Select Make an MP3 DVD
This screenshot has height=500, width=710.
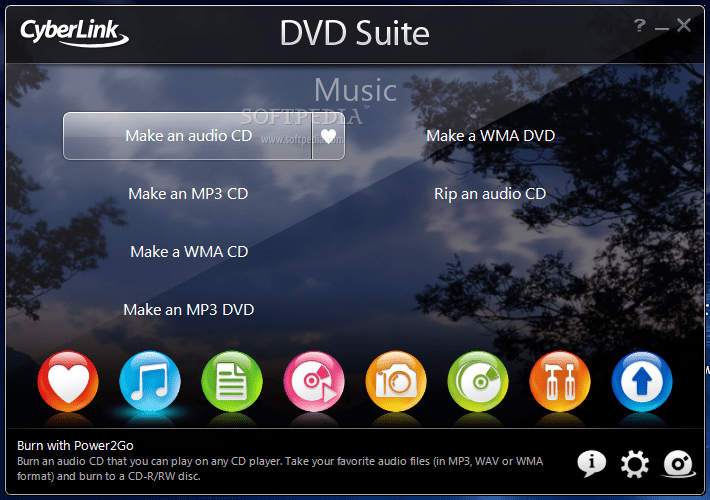[x=189, y=310]
